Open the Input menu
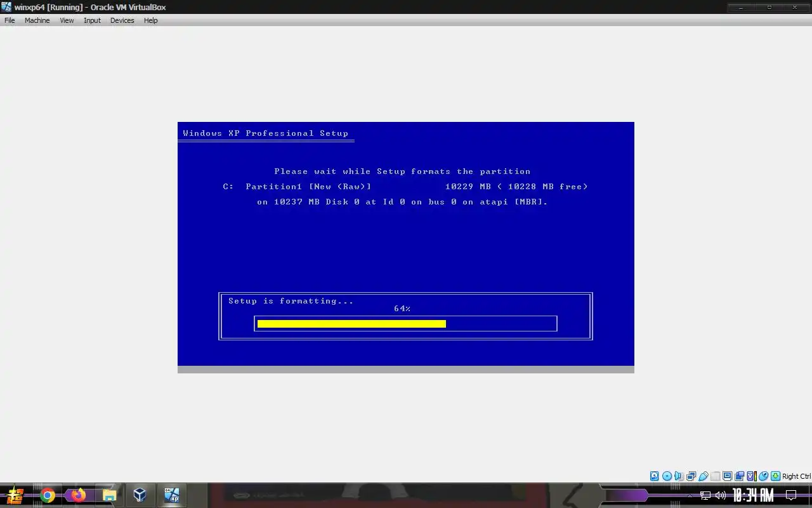The height and width of the screenshot is (508, 812). pyautogui.click(x=92, y=20)
